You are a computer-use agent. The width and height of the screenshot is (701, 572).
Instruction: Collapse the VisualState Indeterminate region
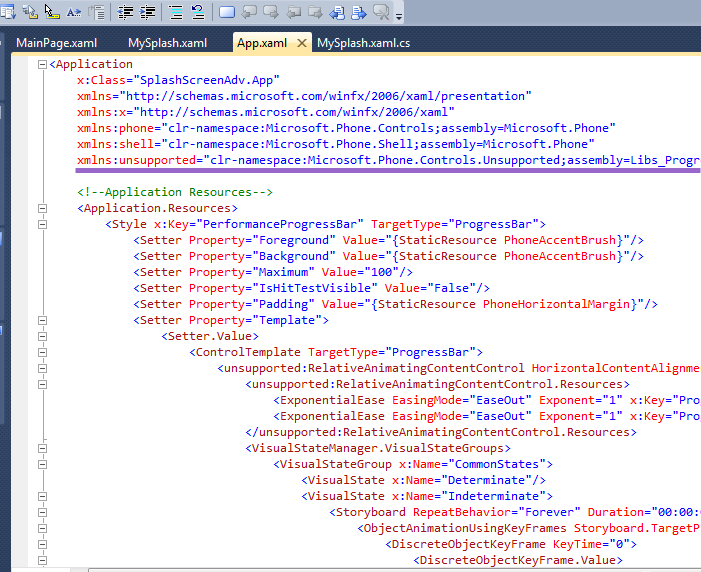tap(42, 497)
